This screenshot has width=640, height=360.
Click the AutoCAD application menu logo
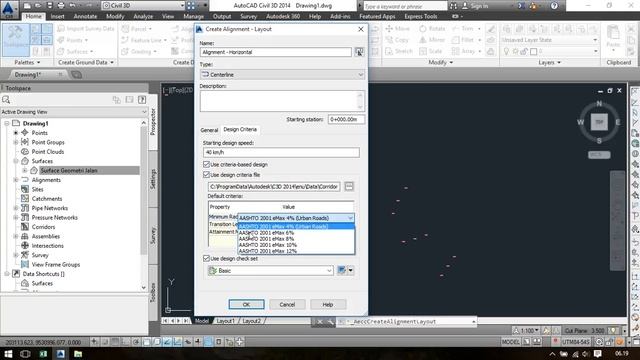[9, 10]
